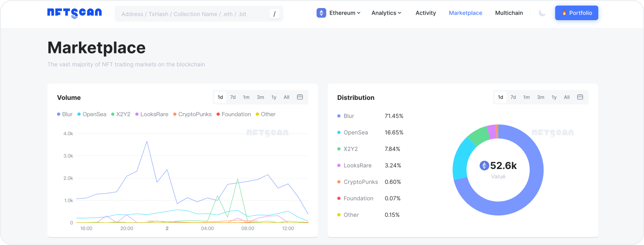
Task: Select 7d range in Volume chart
Action: 233,97
